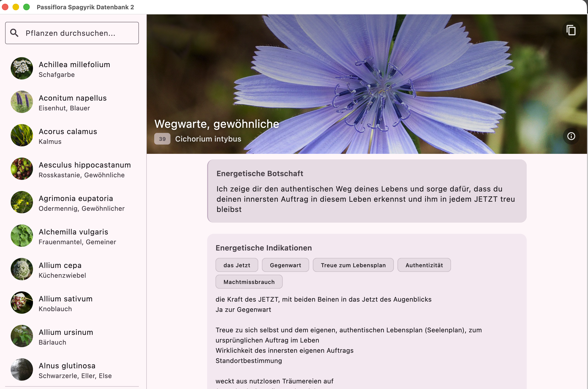Select the Machtmissbrauch chip

[x=249, y=282]
